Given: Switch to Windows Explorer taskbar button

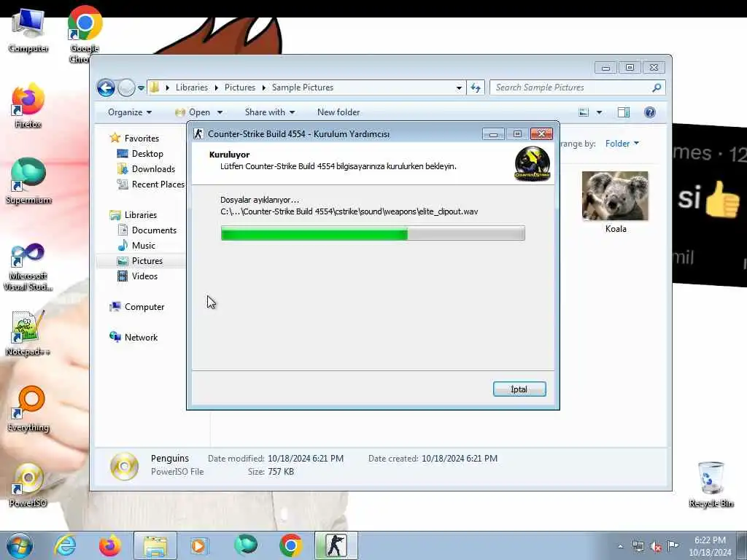Looking at the screenshot, I should tap(155, 545).
